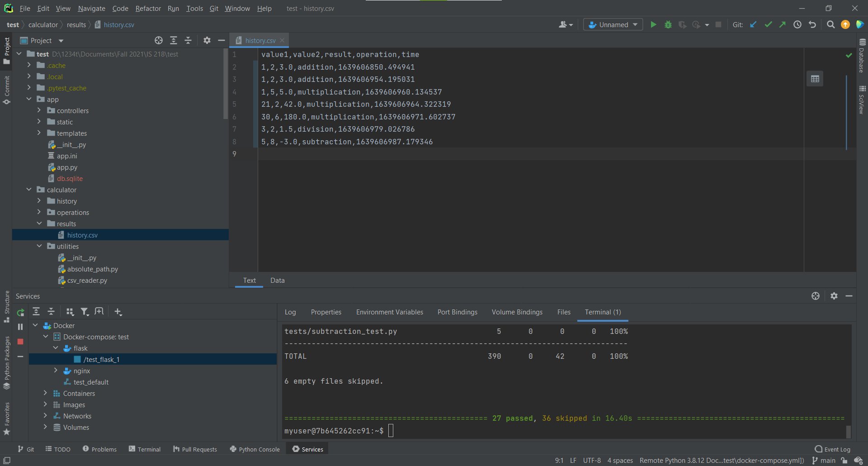
Task: Close the history.csv editor tab
Action: [x=282, y=40]
